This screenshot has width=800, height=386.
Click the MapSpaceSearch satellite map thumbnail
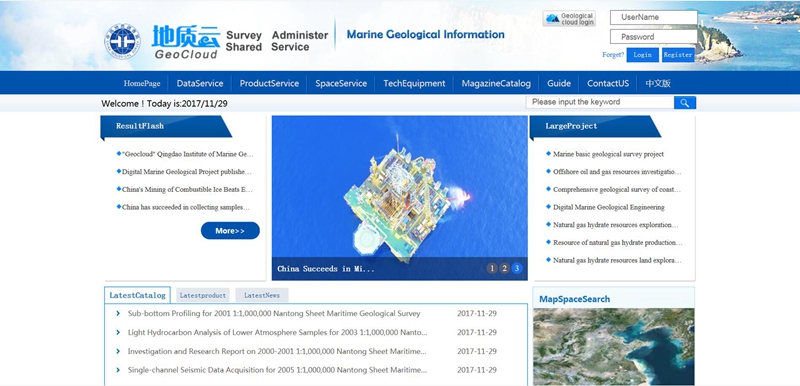614,346
